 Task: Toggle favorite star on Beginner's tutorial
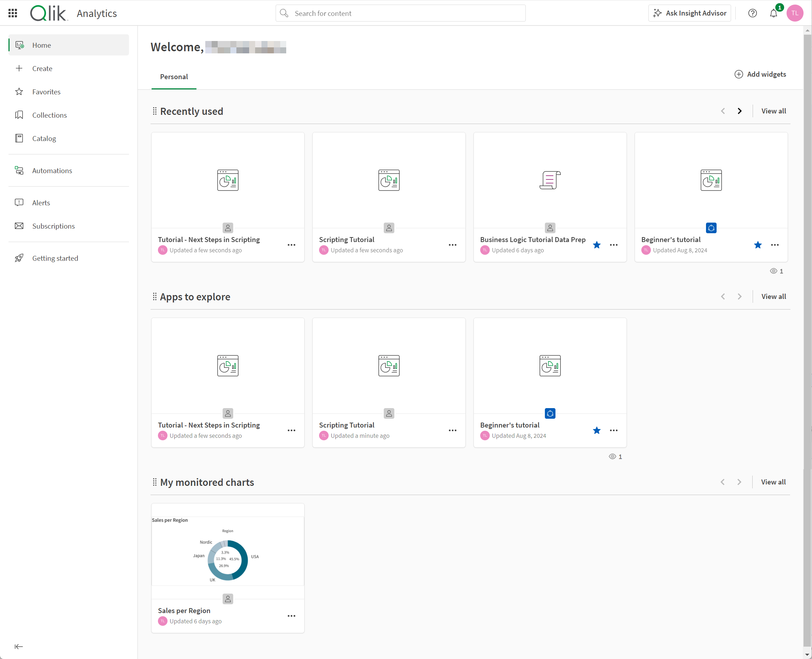(758, 245)
